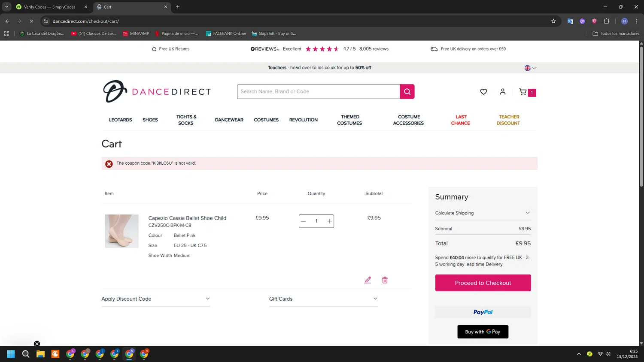Open the account profile icon
This screenshot has height=362, width=644.
503,91
